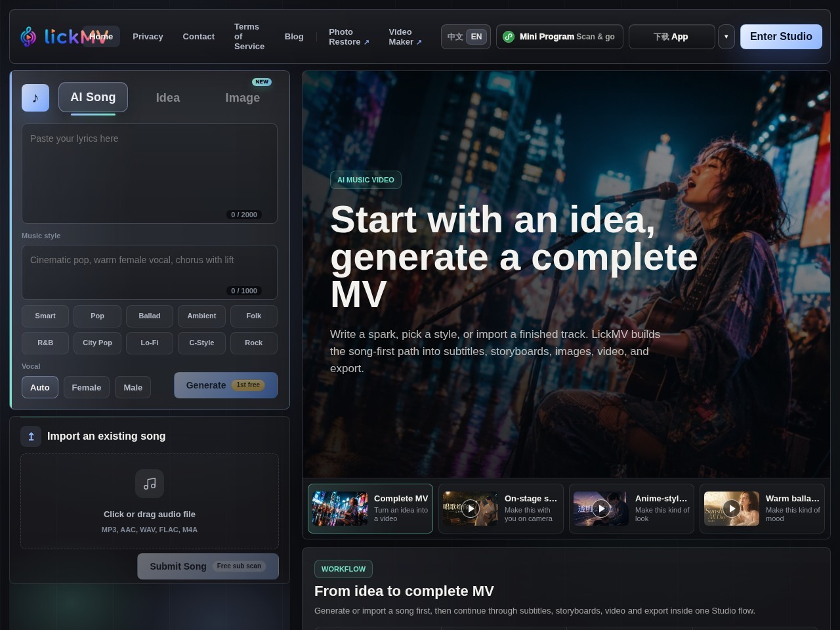Choose the Lo-Fi music style chip

(x=150, y=343)
